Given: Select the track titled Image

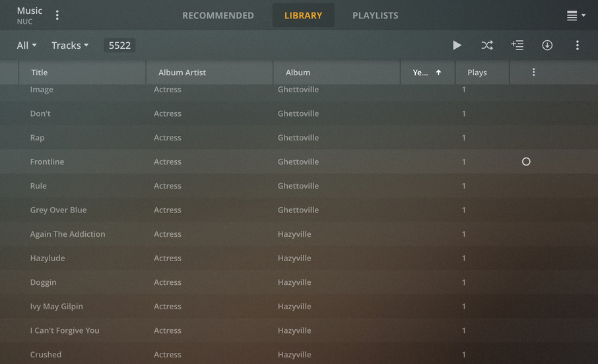Looking at the screenshot, I should coord(42,90).
